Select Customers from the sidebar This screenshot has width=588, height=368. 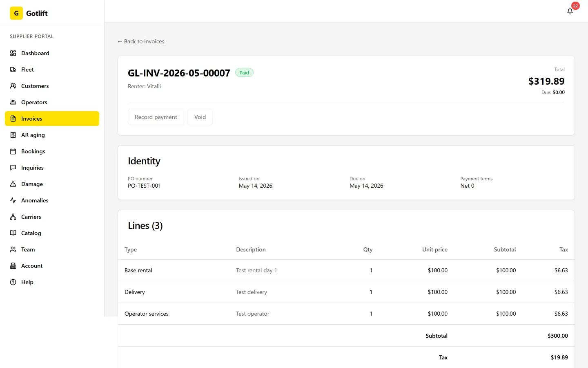pyautogui.click(x=52, y=86)
